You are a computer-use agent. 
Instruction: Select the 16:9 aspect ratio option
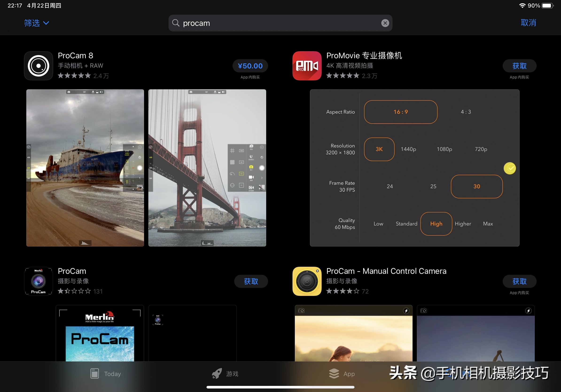click(401, 112)
